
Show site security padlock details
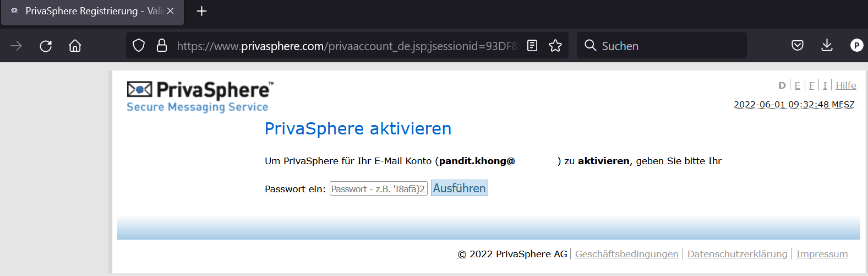(x=162, y=46)
